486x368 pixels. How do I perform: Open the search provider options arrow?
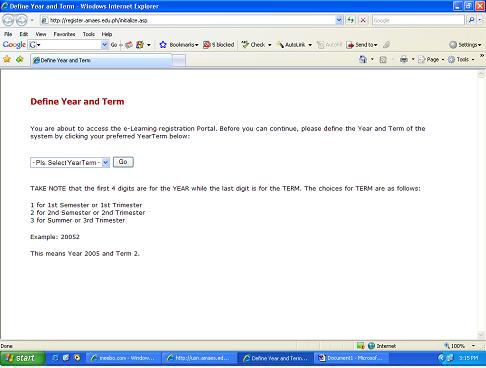(x=480, y=20)
